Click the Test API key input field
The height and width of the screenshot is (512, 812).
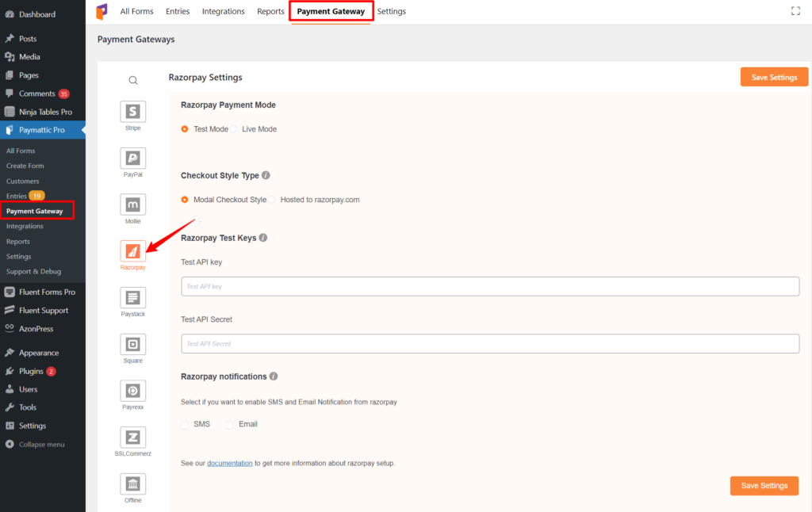(x=489, y=286)
